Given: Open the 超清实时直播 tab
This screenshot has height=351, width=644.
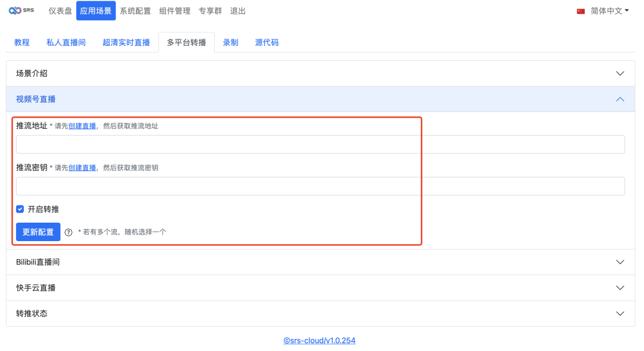Looking at the screenshot, I should (x=126, y=42).
